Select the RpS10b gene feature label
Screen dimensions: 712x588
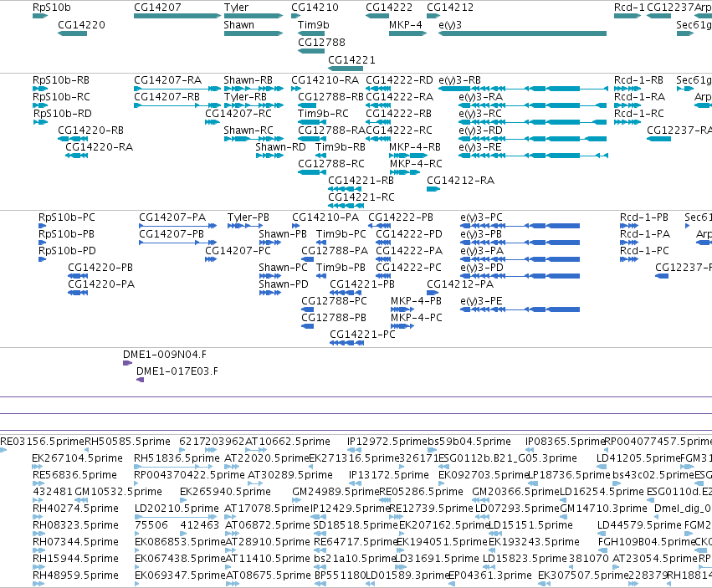point(51,8)
